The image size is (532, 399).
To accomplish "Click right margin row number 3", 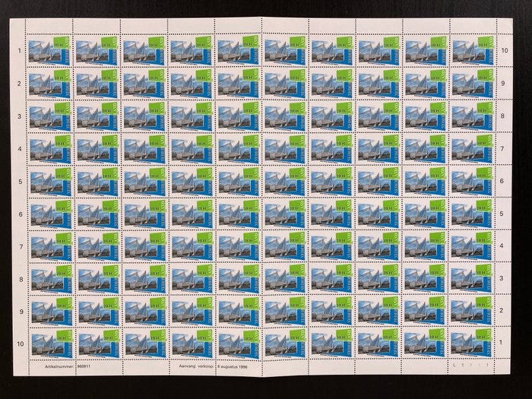I will (502, 278).
